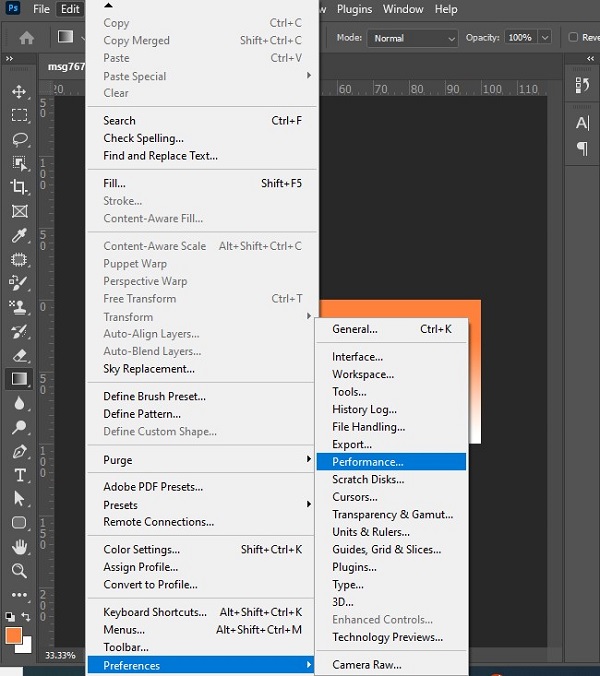Open the Mode Normal dropdown
Screen dimensions: 600x676
tap(412, 38)
